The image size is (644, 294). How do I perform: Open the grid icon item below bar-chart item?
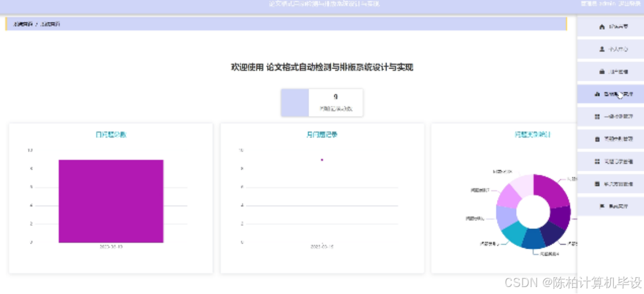611,117
